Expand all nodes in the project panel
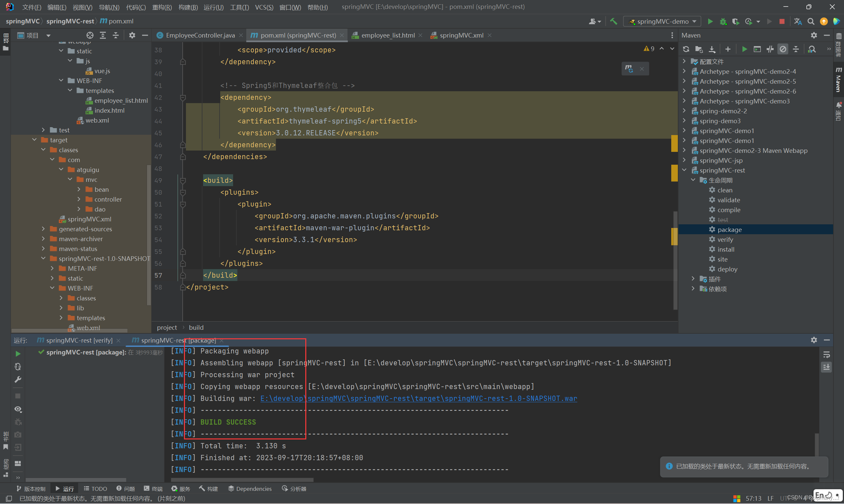Image resolution: width=844 pixels, height=504 pixels. [103, 35]
